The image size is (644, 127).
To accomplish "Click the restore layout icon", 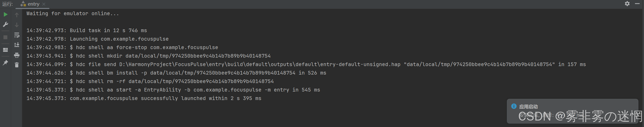I will 5,50.
